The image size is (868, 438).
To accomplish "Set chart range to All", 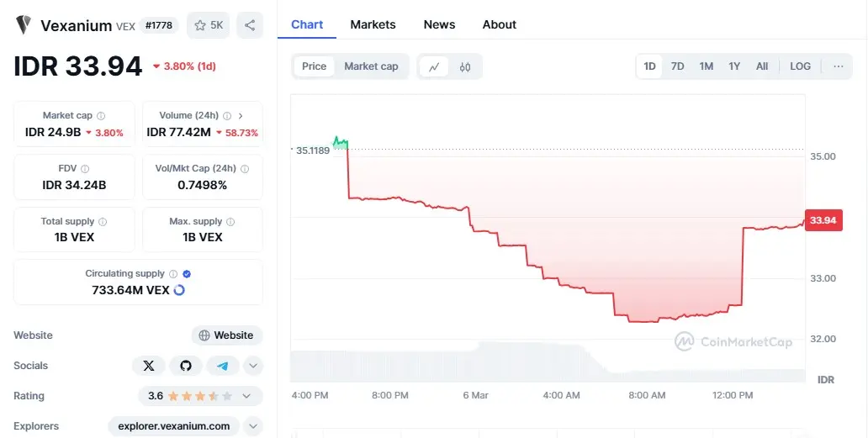I will pyautogui.click(x=762, y=66).
